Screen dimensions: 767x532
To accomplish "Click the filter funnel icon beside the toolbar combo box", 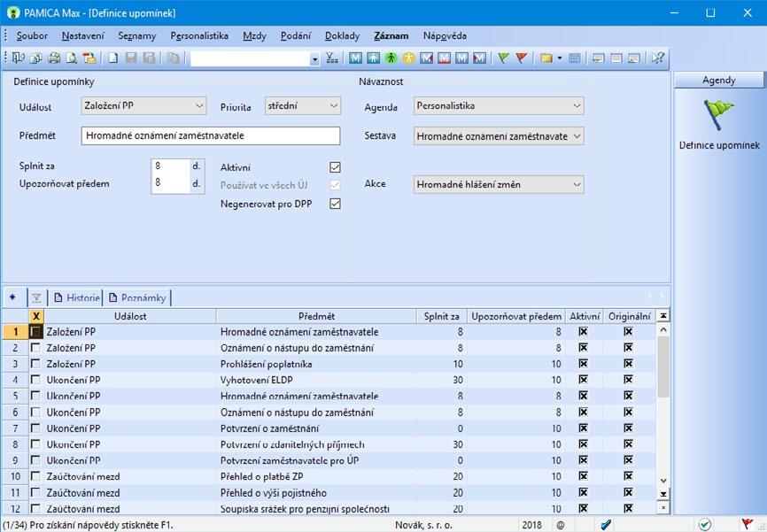I will [x=331, y=58].
